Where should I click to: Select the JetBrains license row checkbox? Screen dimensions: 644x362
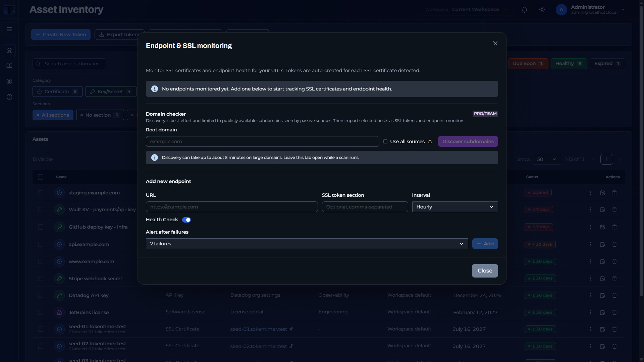[41, 312]
